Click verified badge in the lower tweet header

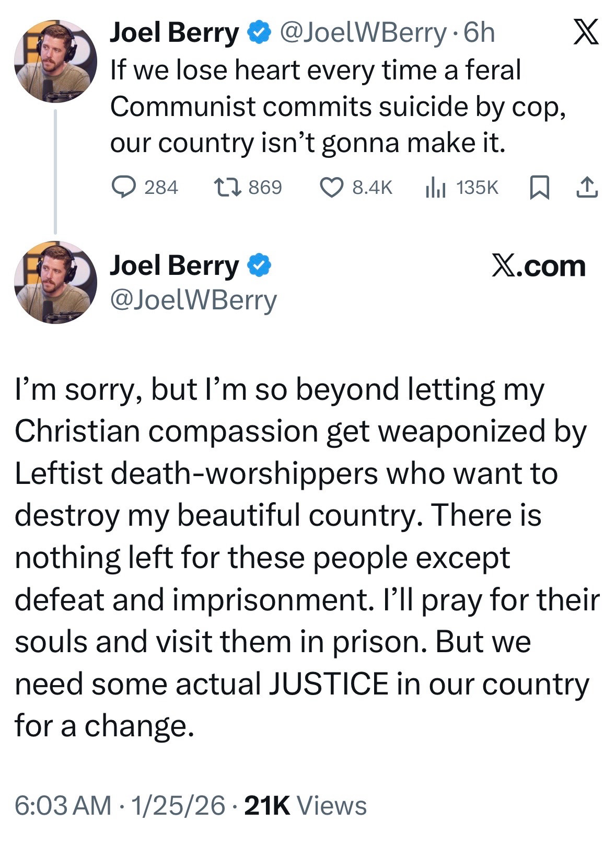[259, 265]
